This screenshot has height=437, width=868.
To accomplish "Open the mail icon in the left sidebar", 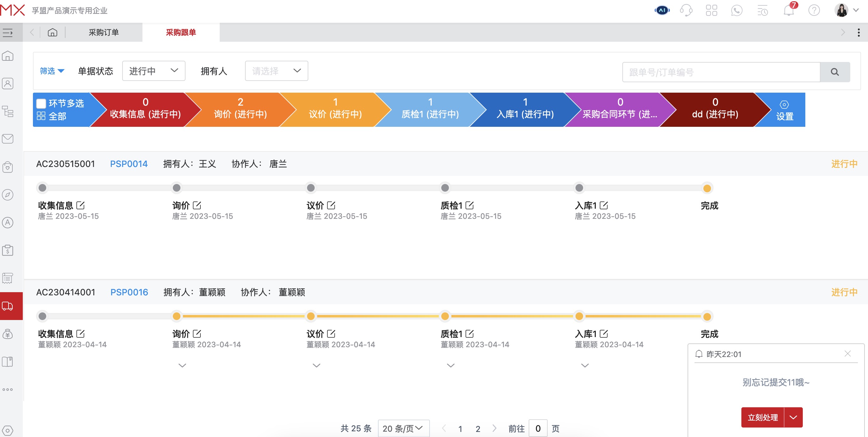I will 7,139.
